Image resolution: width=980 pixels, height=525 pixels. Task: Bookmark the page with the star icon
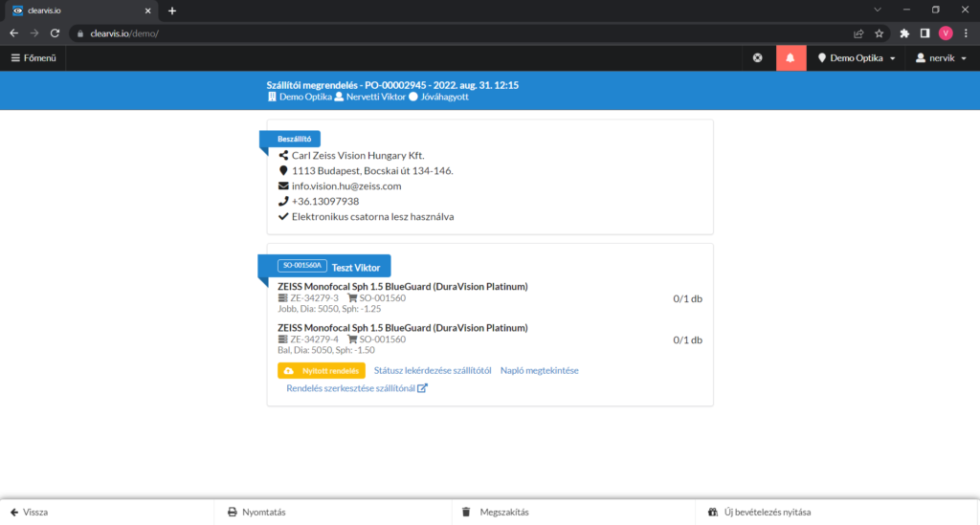pos(879,33)
